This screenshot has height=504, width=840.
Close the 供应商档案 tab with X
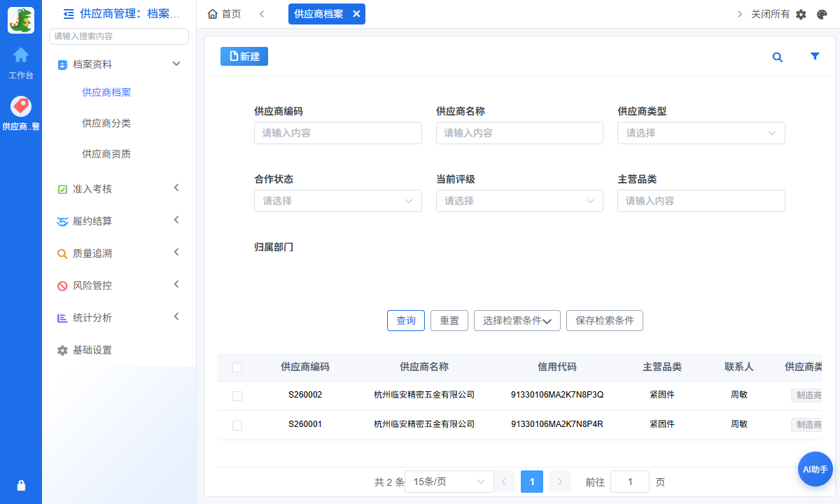coord(356,14)
